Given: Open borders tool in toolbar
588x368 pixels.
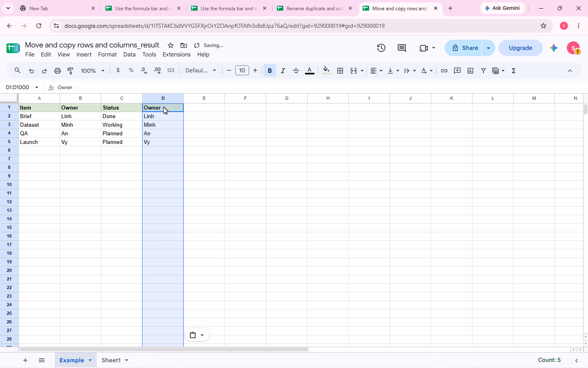Looking at the screenshot, I should click(340, 71).
